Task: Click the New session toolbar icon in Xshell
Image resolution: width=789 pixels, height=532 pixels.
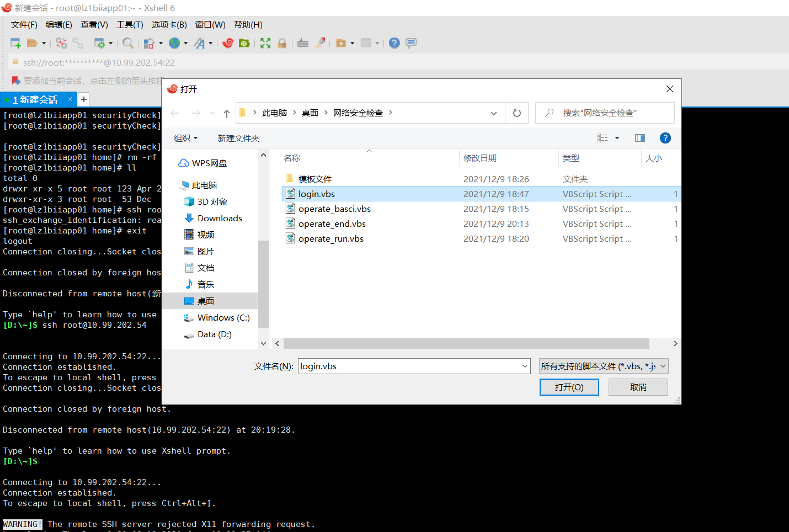Action: (15, 43)
